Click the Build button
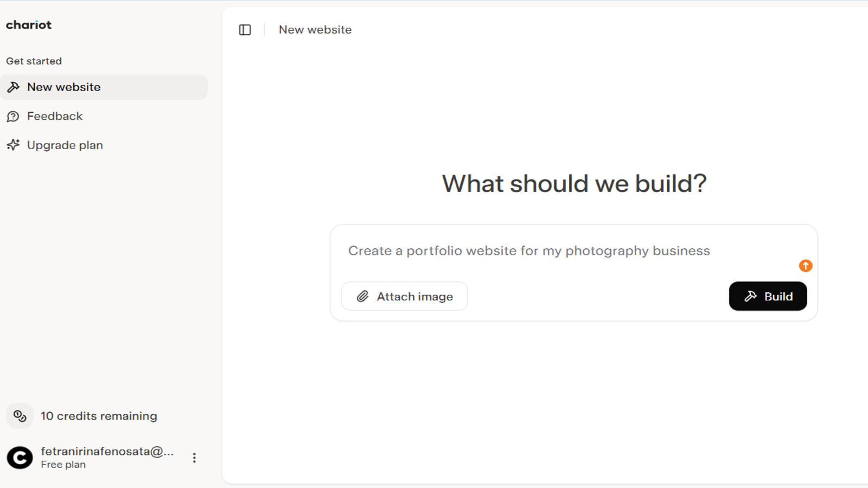 tap(768, 296)
